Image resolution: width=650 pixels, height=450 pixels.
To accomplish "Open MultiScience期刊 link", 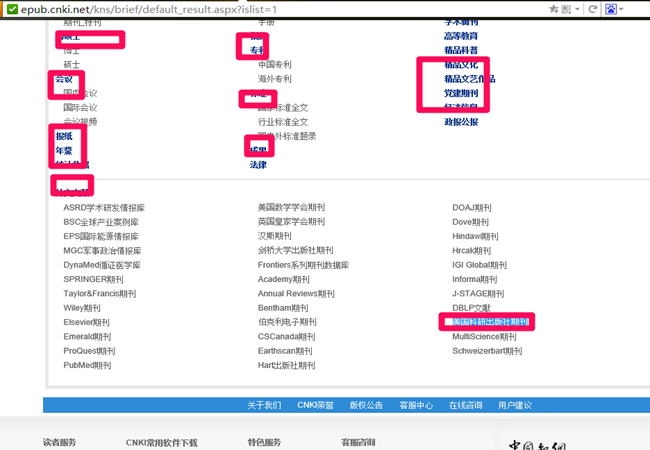I will [x=484, y=336].
